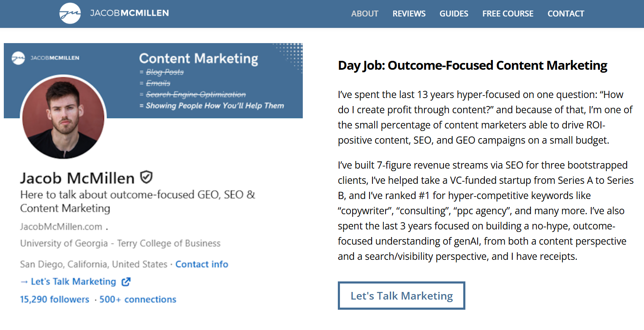Click the Jacob McMillen header brand name

(129, 13)
